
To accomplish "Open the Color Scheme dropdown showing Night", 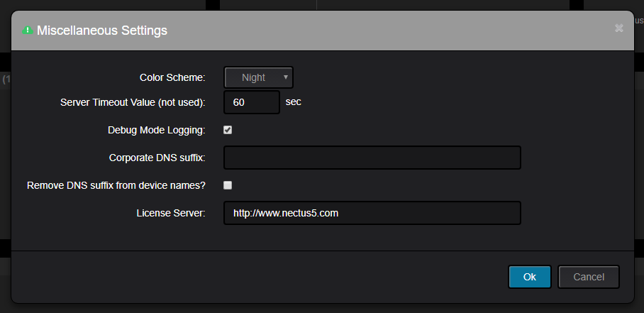I will pos(258,77).
